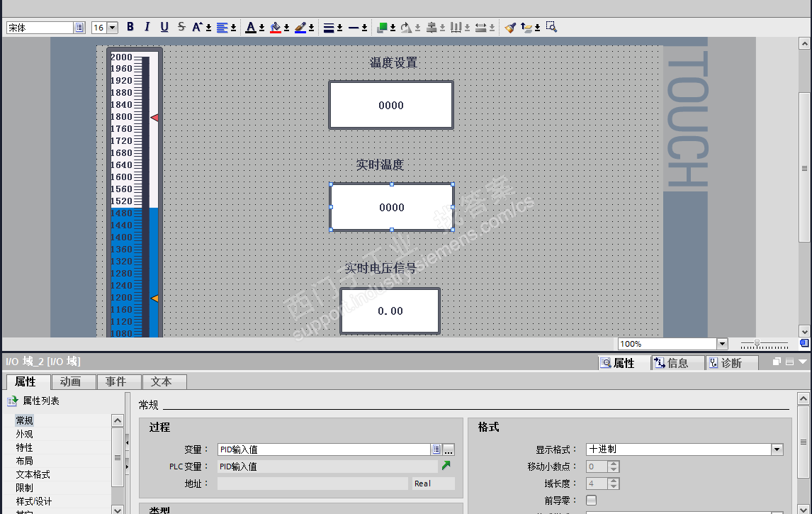This screenshot has width=812, height=514.
Task: Click the align objects icon
Action: 432,28
